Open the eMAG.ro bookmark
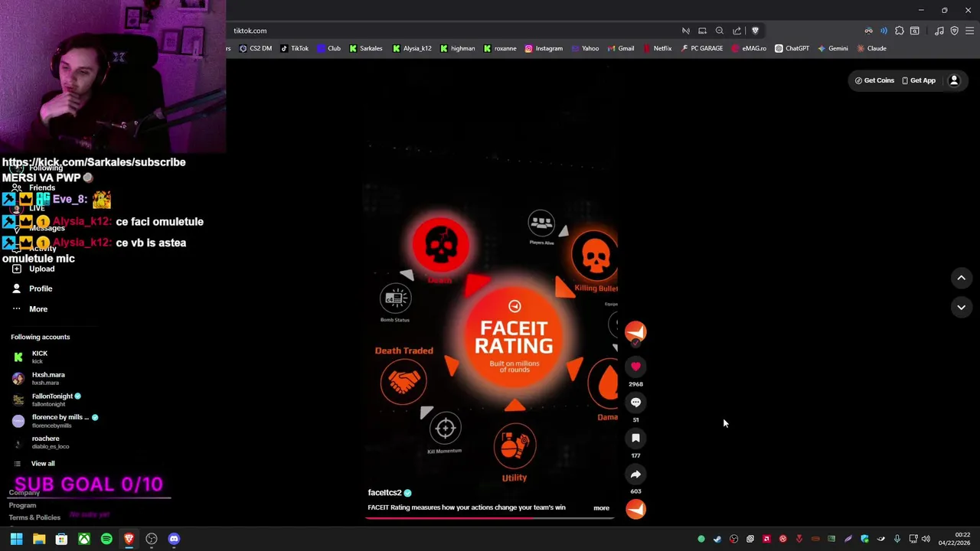Image resolution: width=980 pixels, height=551 pixels. (x=749, y=48)
